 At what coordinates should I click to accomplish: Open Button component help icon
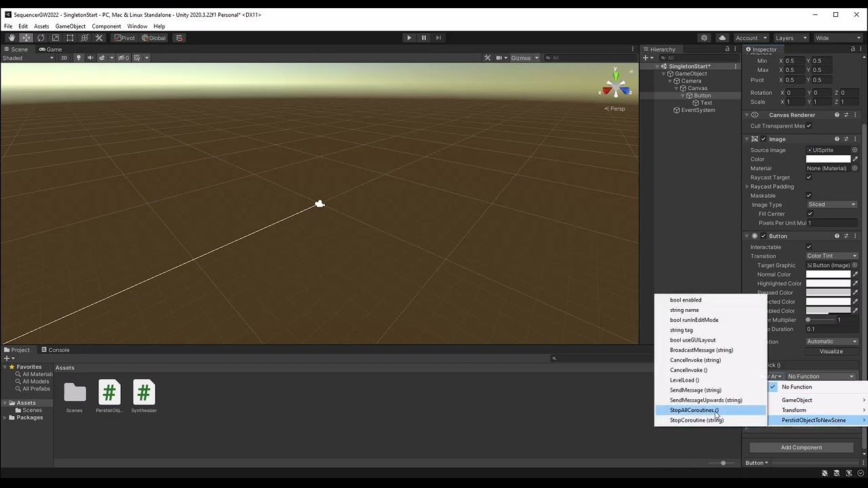click(837, 236)
